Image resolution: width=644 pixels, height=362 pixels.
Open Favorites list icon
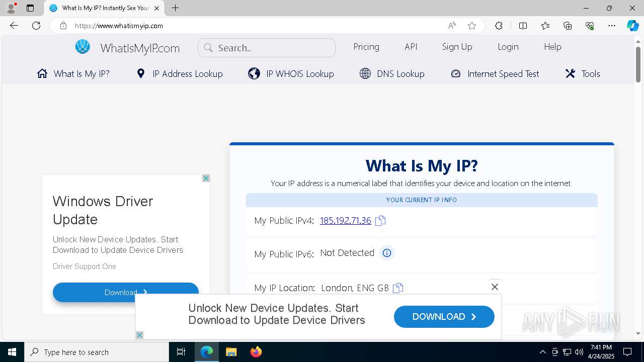[545, 26]
